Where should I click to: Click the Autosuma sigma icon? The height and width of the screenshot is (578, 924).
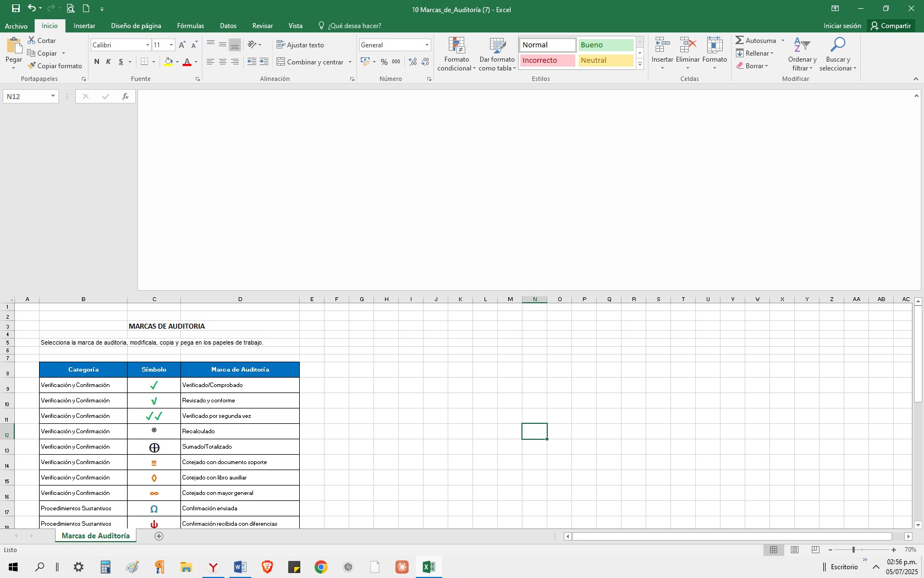pos(740,40)
